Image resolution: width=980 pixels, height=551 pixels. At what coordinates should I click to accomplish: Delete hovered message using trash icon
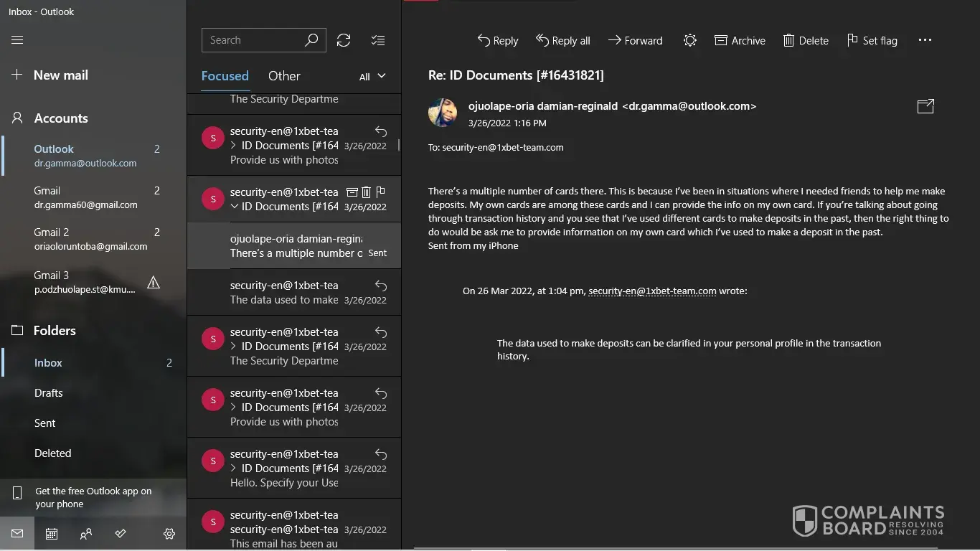click(366, 192)
